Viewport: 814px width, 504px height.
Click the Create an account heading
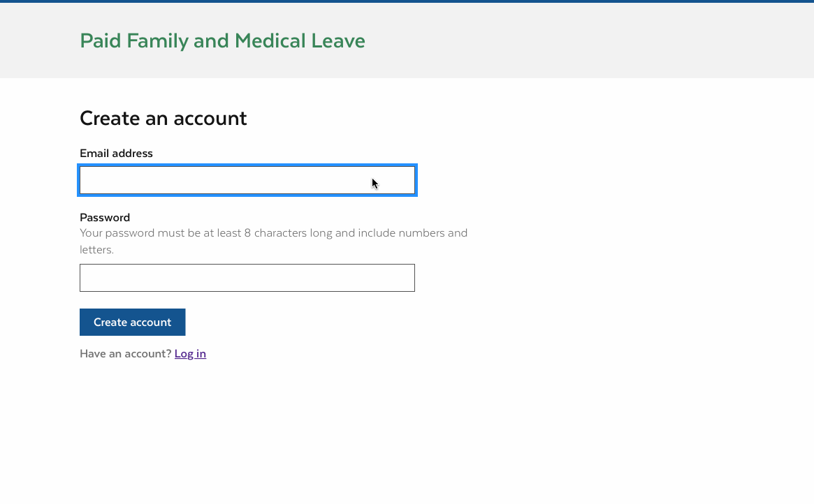[163, 118]
